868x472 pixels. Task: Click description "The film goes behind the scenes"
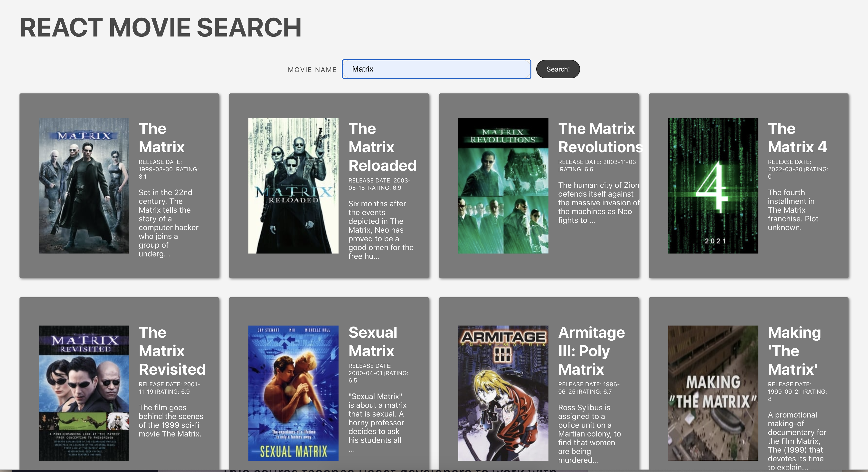(x=171, y=420)
